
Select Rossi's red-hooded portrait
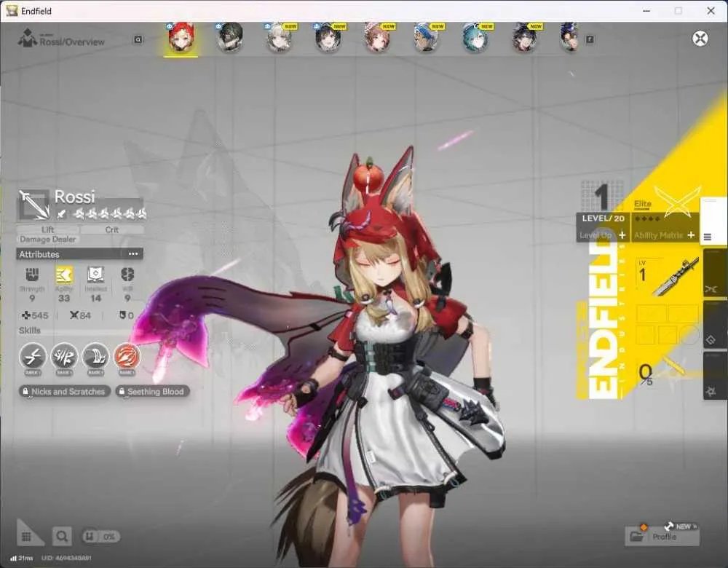[x=181, y=38]
